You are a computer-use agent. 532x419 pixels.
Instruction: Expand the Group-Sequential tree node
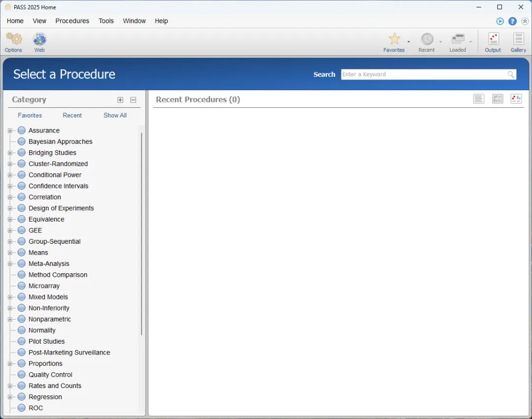(10, 241)
